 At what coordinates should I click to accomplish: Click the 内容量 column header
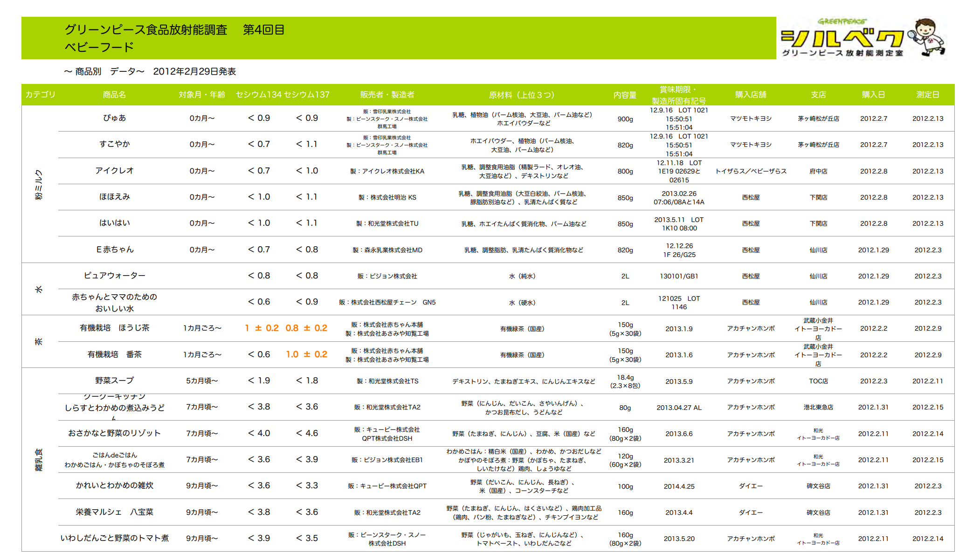[x=625, y=95]
